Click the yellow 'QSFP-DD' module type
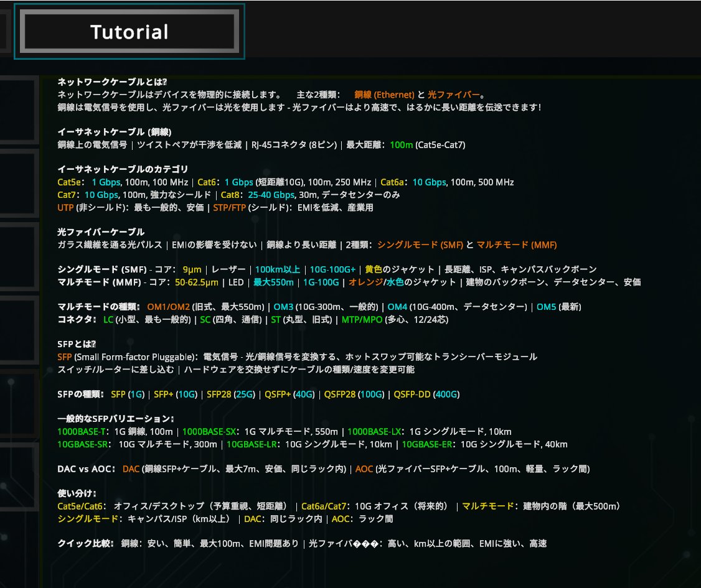The height and width of the screenshot is (588, 701). point(412,394)
